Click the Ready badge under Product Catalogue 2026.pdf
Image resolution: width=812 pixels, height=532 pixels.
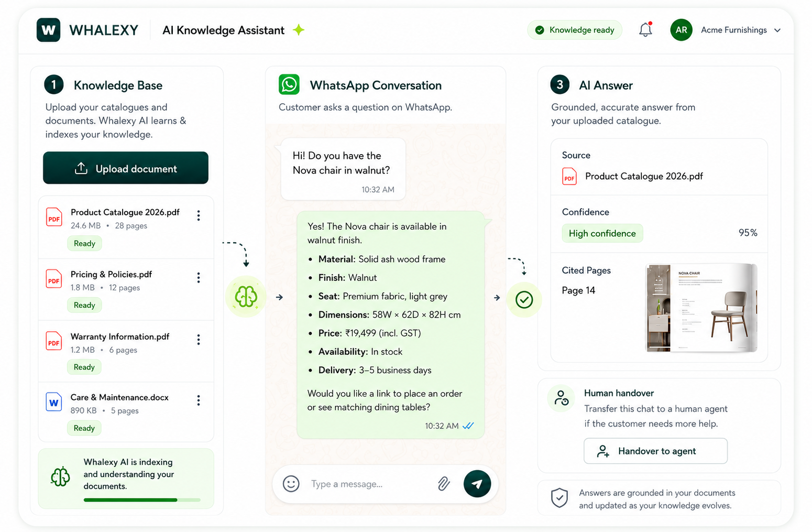84,243
